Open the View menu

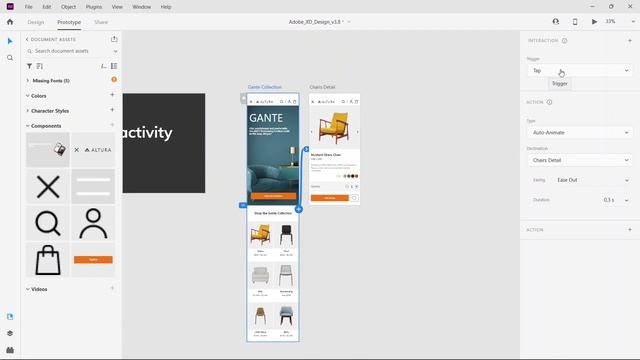(117, 7)
